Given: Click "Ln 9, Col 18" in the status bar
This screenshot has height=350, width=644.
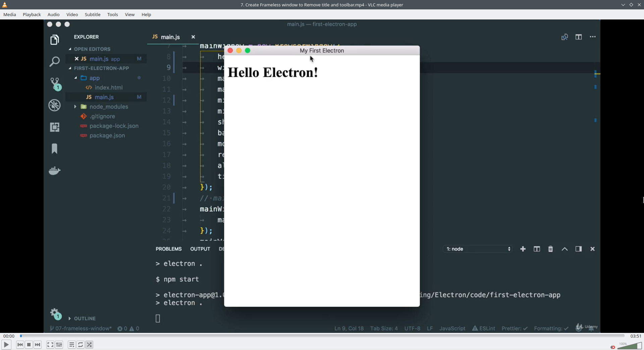Looking at the screenshot, I should (349, 329).
